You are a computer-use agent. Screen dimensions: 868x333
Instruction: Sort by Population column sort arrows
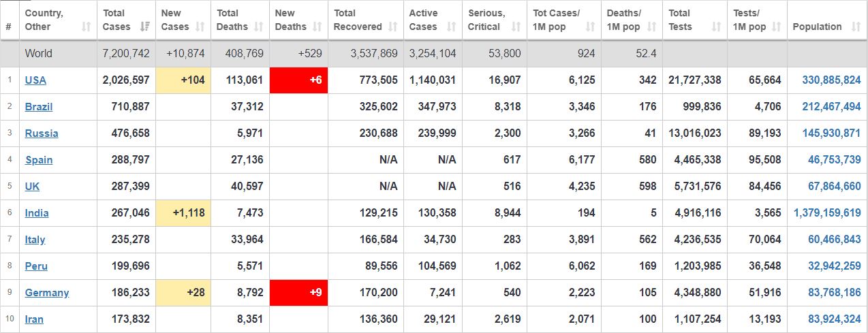click(x=855, y=27)
